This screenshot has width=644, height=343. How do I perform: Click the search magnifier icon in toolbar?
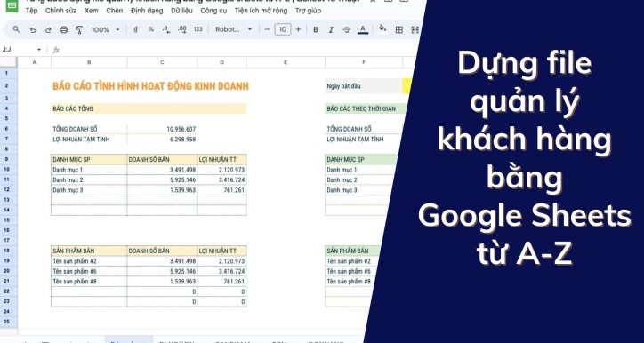(16, 29)
